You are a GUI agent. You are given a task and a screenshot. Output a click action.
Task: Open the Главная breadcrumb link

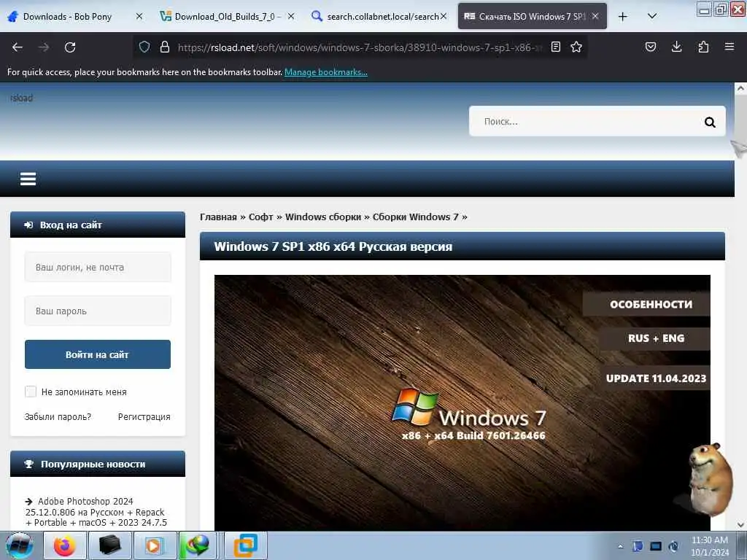click(x=218, y=217)
